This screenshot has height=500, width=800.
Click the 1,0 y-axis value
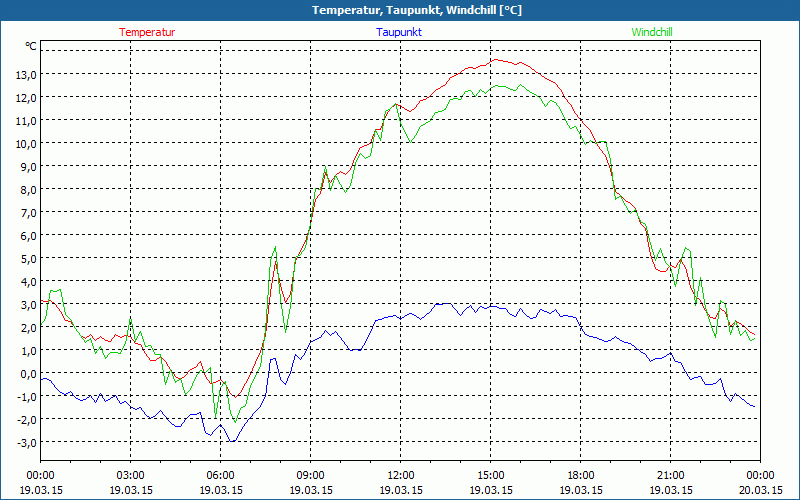click(29, 351)
